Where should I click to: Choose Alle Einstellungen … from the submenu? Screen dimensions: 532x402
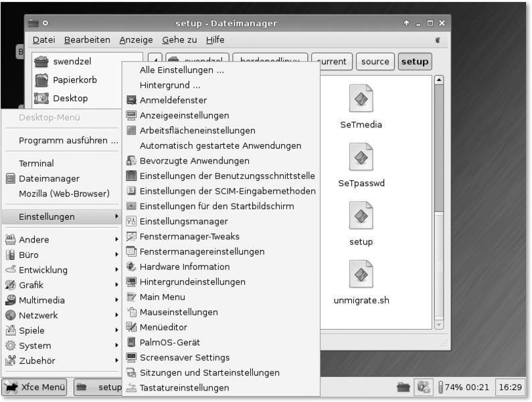point(181,70)
